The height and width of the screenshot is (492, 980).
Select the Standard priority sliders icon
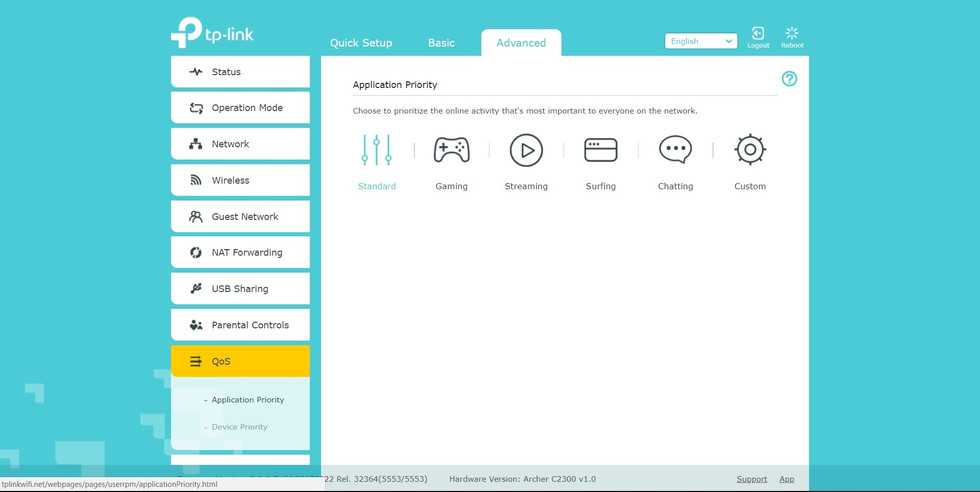[x=377, y=150]
